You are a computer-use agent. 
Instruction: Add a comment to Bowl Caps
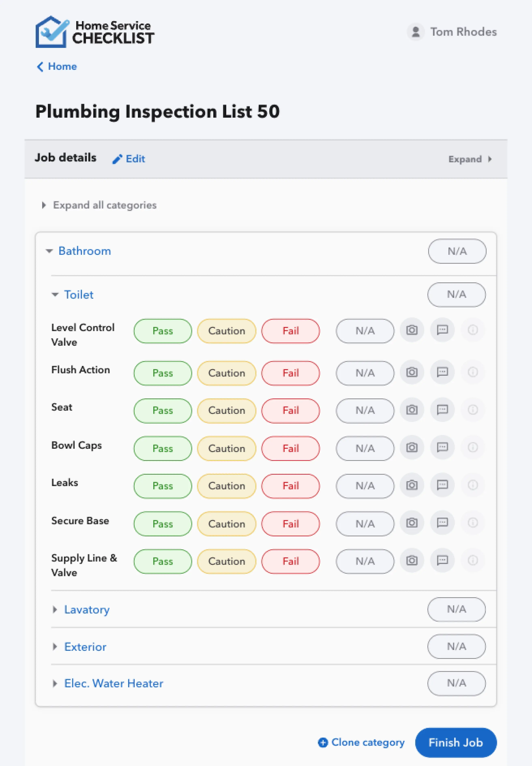442,447
